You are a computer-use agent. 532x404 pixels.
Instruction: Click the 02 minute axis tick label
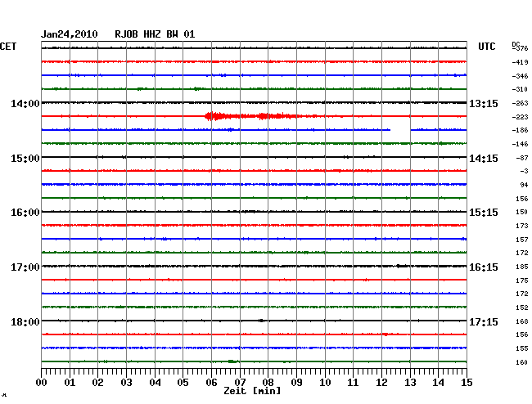pos(97,383)
